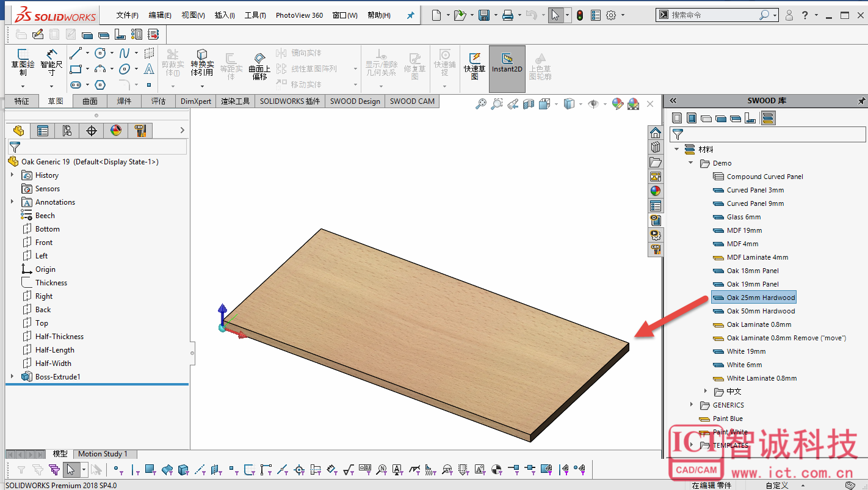This screenshot has height=490, width=868.
Task: Open the File Explorer folder icon in task pane
Action: (x=656, y=162)
